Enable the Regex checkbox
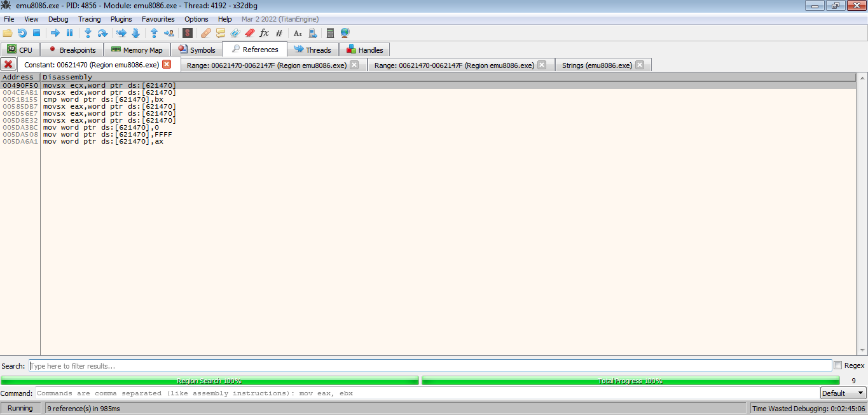868x415 pixels. tap(837, 365)
